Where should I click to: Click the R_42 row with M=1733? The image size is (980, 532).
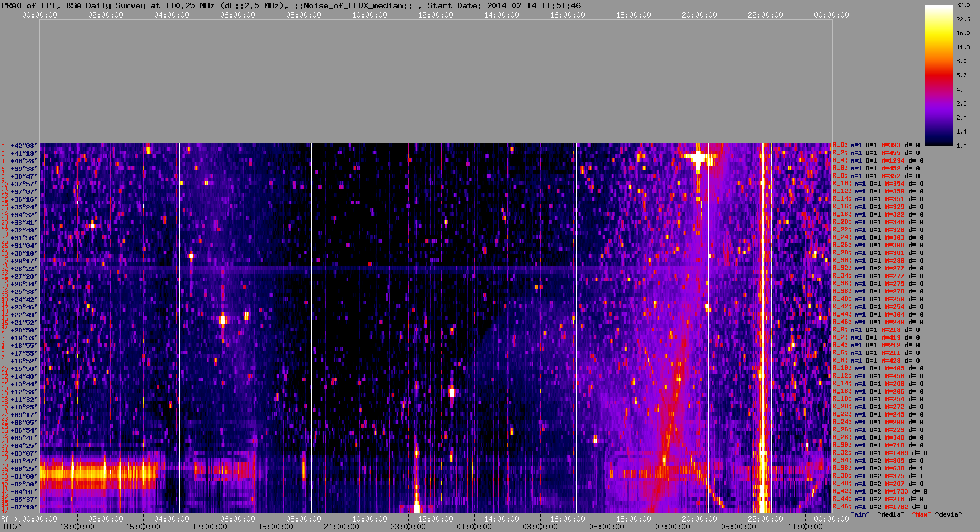880,492
